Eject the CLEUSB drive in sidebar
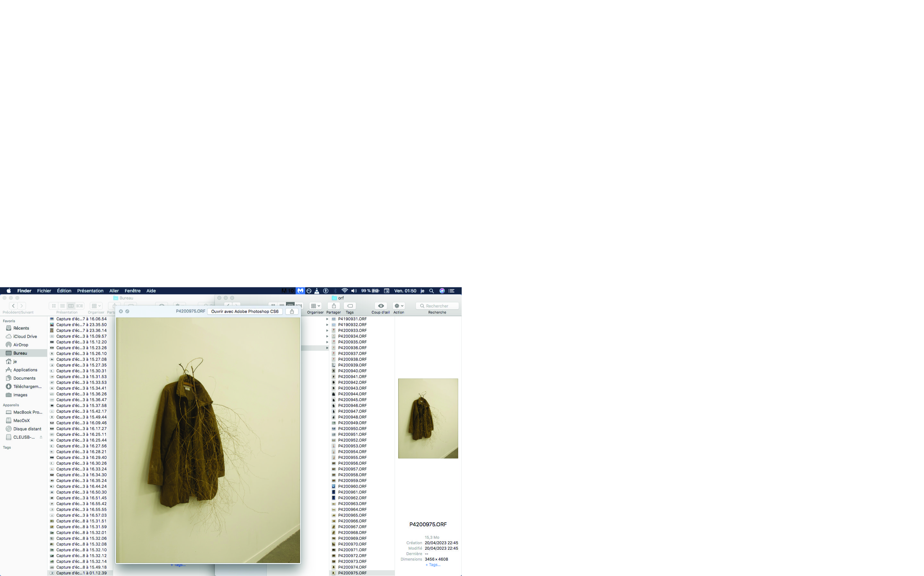The image size is (924, 576). pos(41,437)
